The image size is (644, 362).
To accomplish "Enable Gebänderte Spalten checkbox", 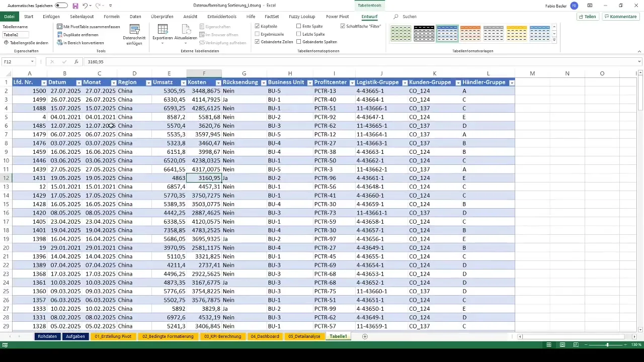I will click(x=299, y=42).
